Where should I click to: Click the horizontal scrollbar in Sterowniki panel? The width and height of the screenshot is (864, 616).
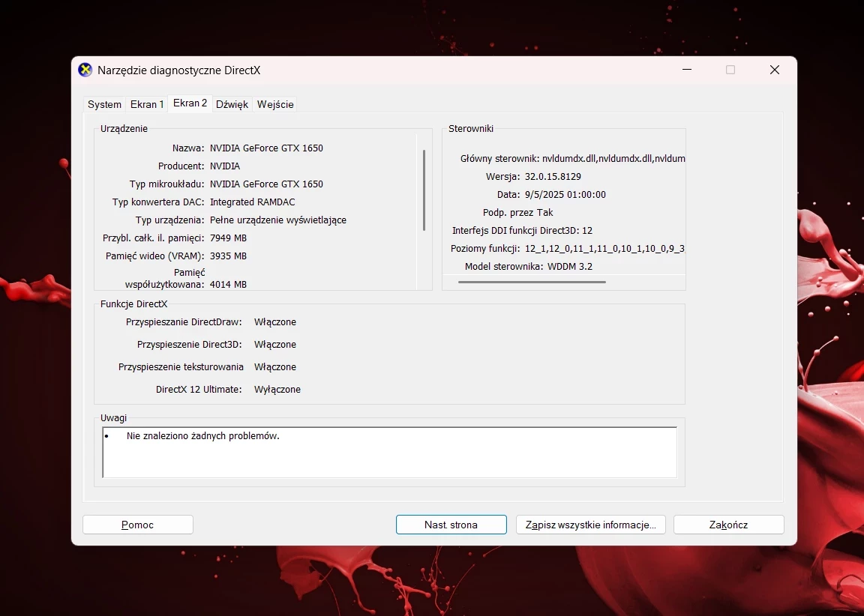click(x=532, y=282)
